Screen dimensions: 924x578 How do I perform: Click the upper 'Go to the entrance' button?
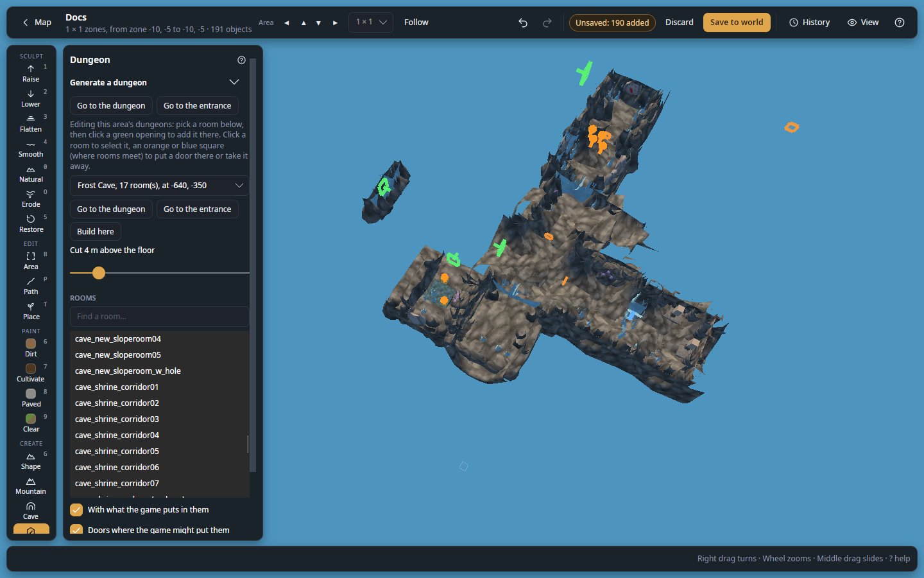tap(197, 106)
